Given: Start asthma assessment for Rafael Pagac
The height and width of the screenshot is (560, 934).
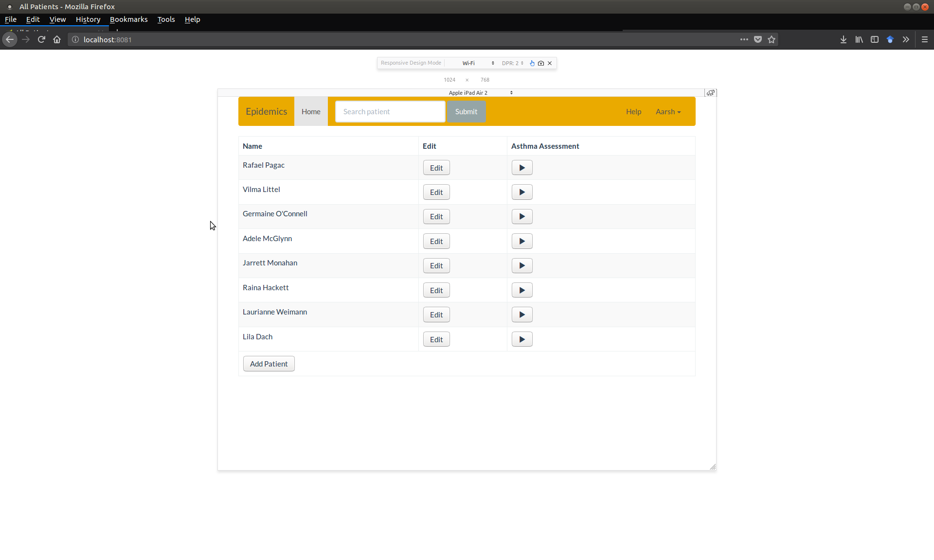Looking at the screenshot, I should coord(522,168).
